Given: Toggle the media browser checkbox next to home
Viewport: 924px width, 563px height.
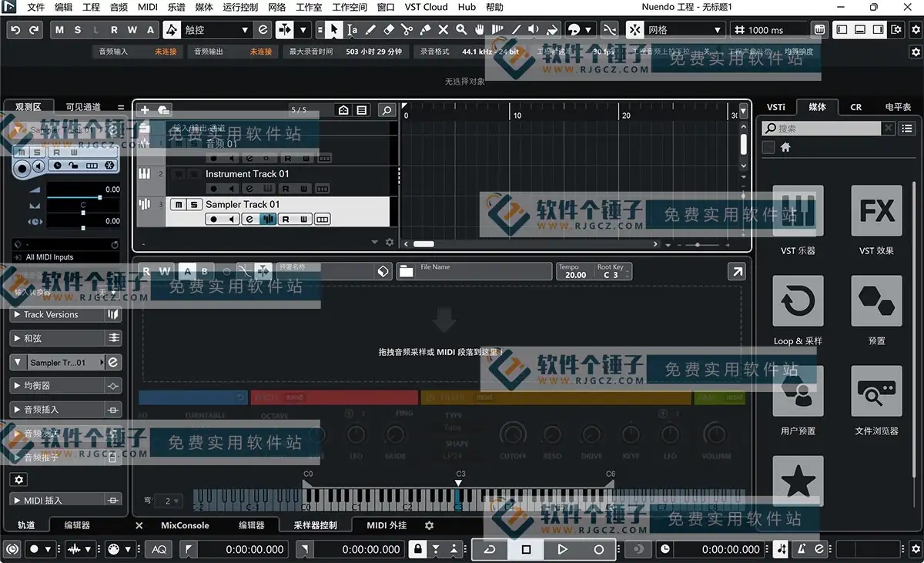Looking at the screenshot, I should (x=768, y=147).
